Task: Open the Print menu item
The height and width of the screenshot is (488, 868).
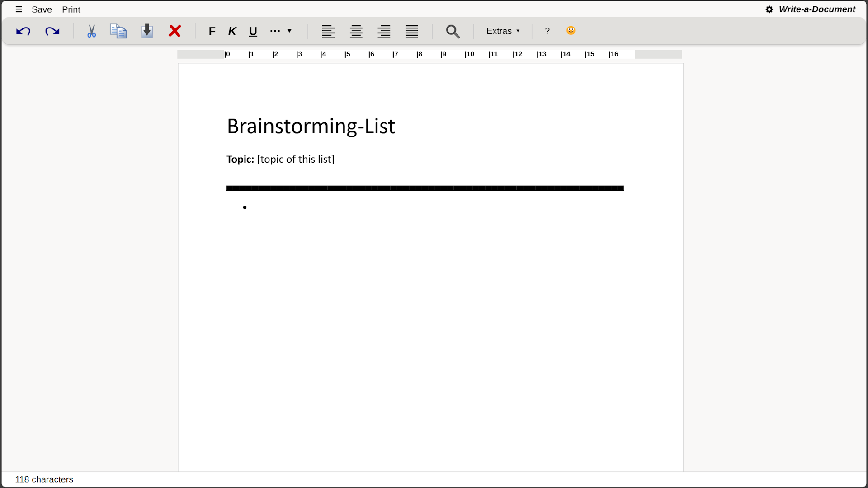Action: click(71, 9)
